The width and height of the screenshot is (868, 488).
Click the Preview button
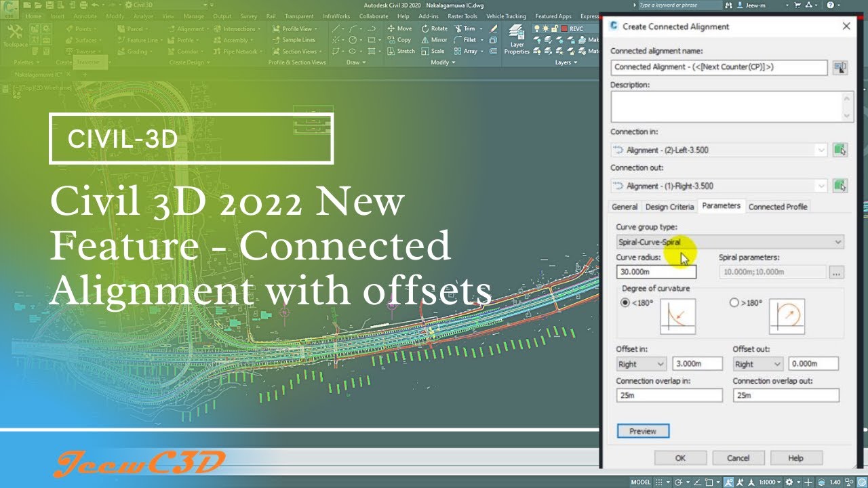point(643,431)
